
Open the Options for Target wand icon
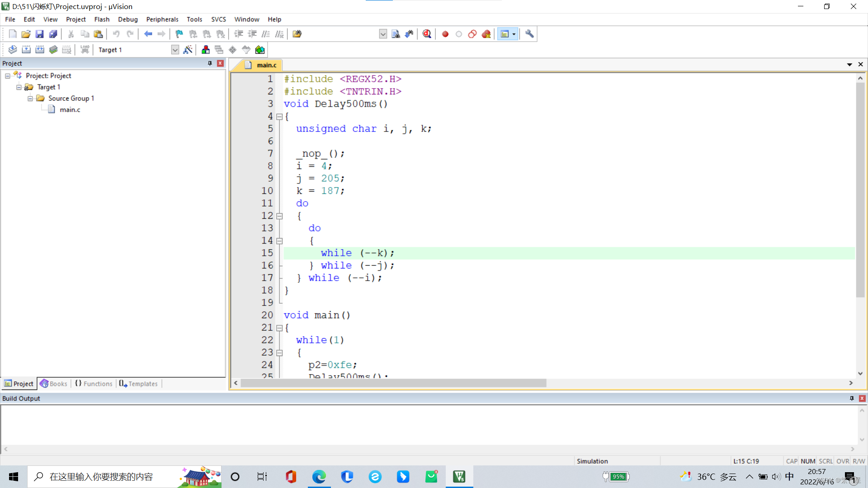pos(188,50)
